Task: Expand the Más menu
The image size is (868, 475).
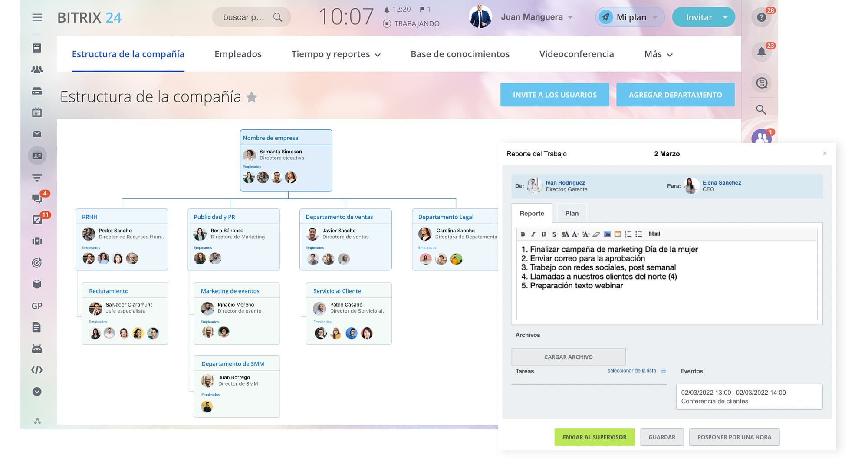Action: 658,54
